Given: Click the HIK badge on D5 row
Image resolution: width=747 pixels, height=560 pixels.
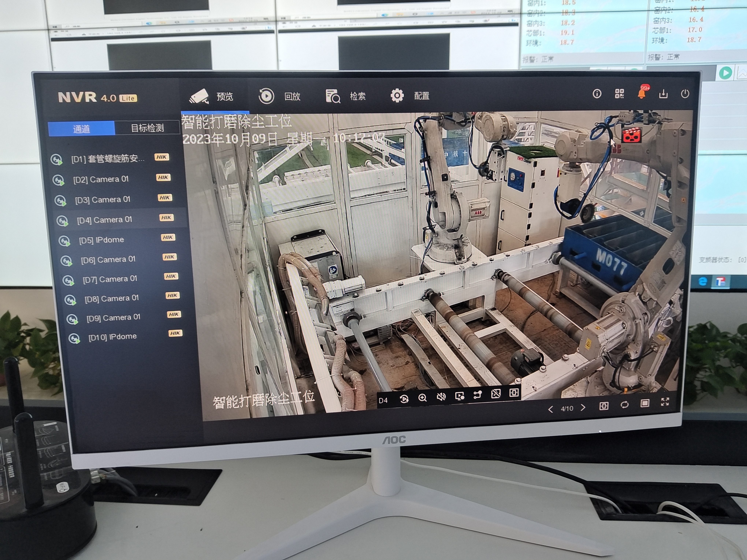Looking at the screenshot, I should click(x=168, y=237).
